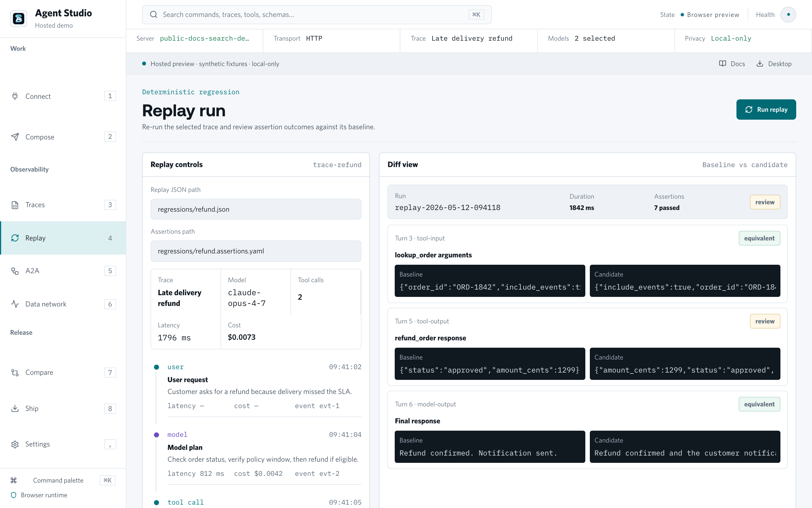
Task: Click the Replay JSON path field
Action: pyautogui.click(x=256, y=209)
